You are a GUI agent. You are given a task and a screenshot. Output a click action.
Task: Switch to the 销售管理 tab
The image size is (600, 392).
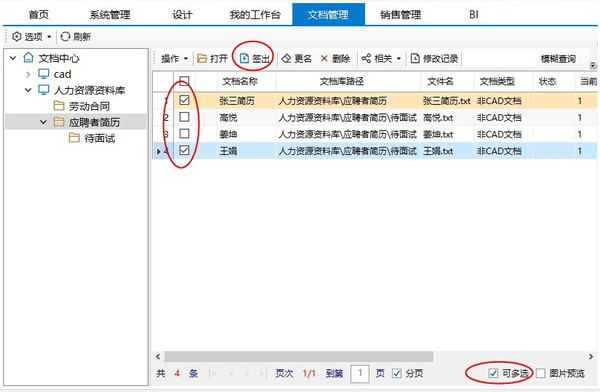click(400, 15)
